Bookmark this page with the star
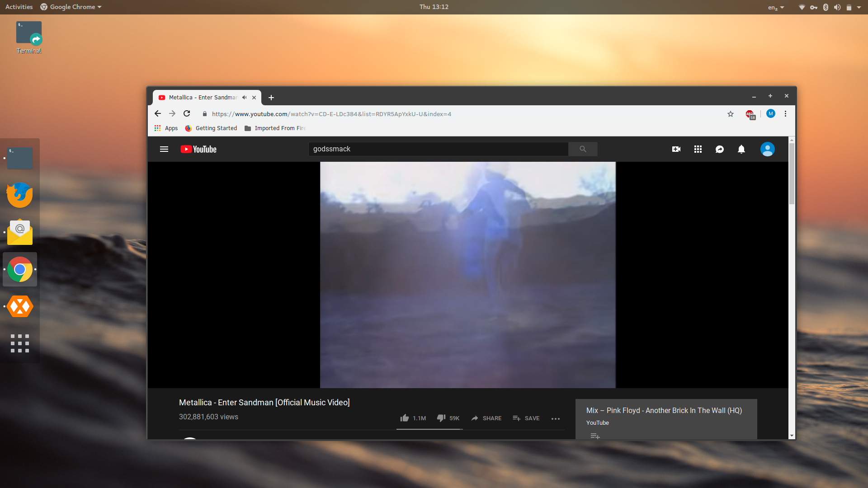868x488 pixels. [x=731, y=114]
